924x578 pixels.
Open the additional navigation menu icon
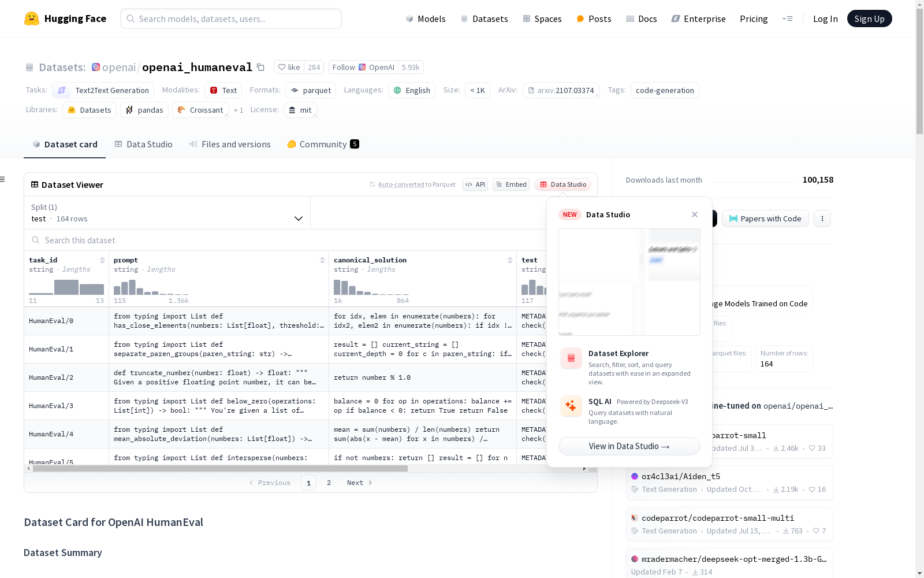pyautogui.click(x=787, y=18)
